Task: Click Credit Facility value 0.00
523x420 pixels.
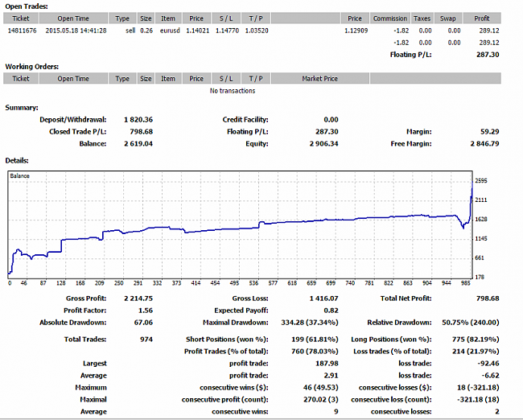Action: 331,120
